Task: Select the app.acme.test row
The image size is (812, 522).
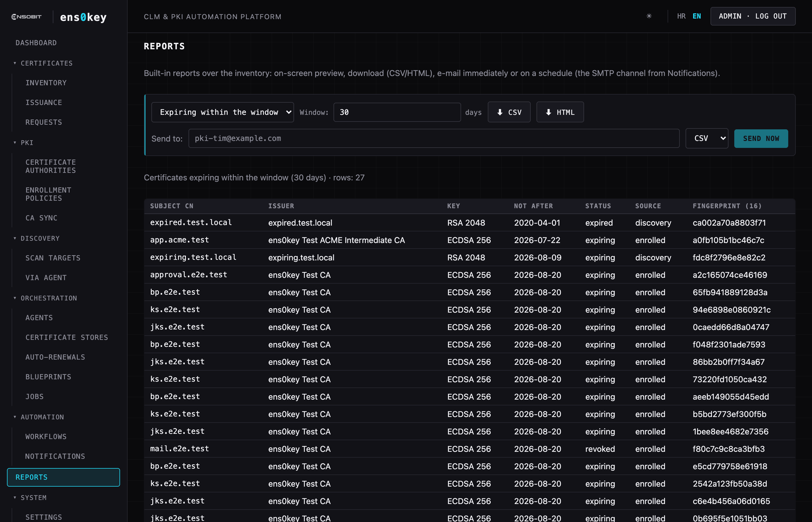Action: tap(470, 240)
